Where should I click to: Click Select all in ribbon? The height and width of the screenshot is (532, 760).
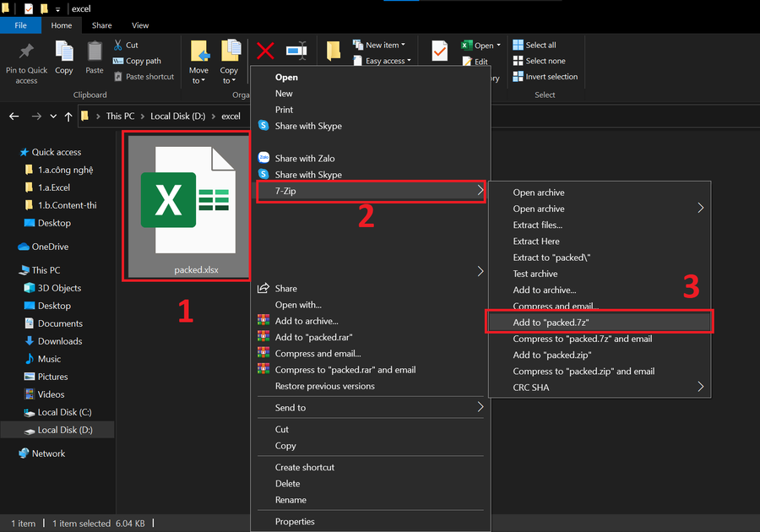tap(535, 45)
